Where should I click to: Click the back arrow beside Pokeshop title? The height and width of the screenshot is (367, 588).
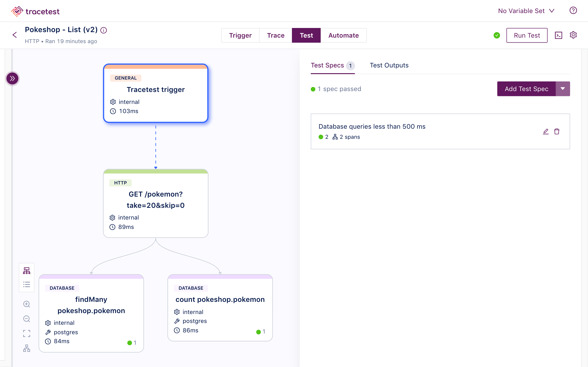tap(14, 35)
